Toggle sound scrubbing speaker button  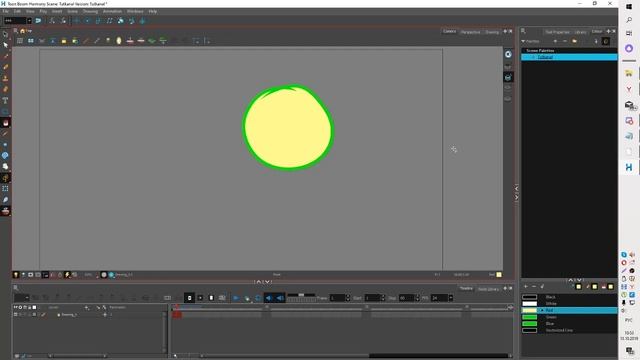coord(280,298)
